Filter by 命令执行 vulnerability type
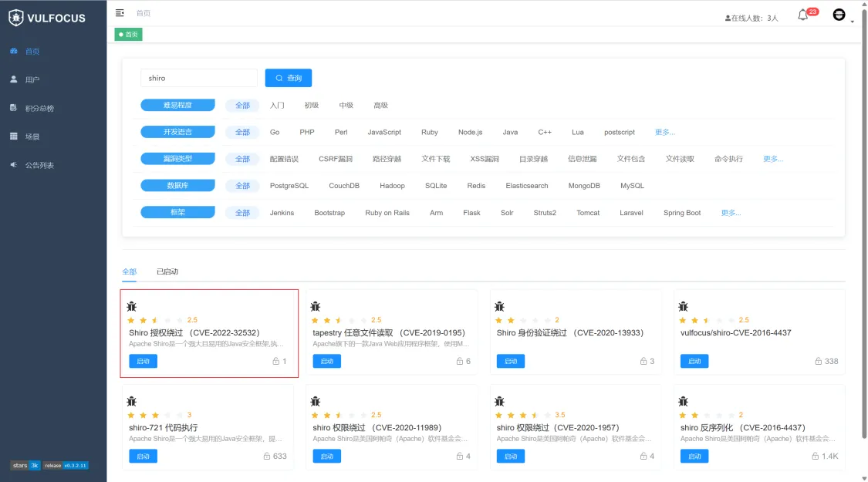868x482 pixels. pos(728,159)
